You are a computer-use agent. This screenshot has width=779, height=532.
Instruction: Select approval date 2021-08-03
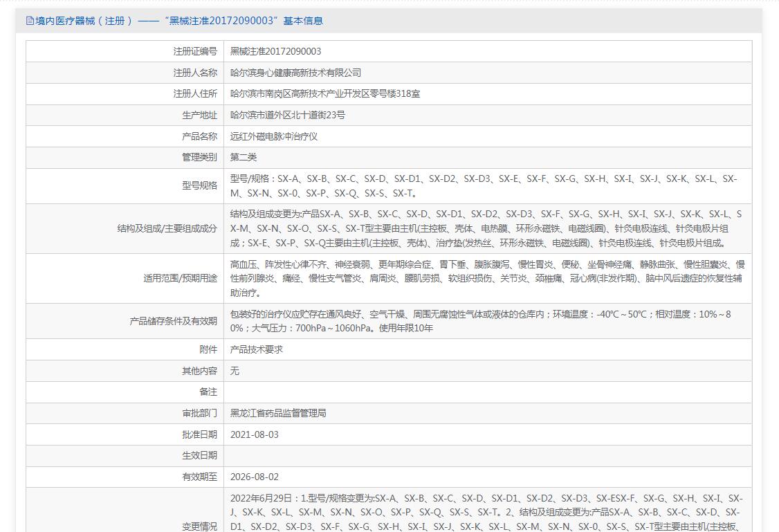pyautogui.click(x=255, y=434)
